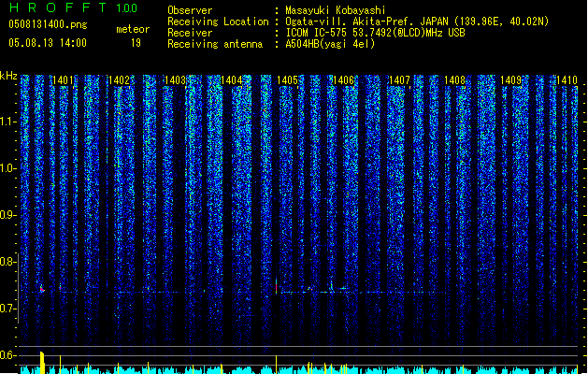Image resolution: width=588 pixels, height=374 pixels.
Task: Click the 0.6 kHz axis tick label
Action: [7, 355]
